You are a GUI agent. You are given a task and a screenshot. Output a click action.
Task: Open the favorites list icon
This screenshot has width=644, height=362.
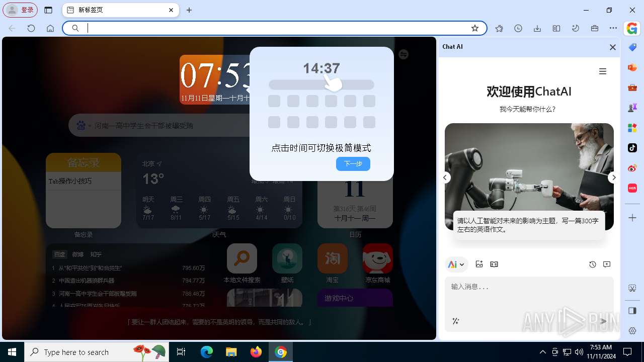click(499, 29)
